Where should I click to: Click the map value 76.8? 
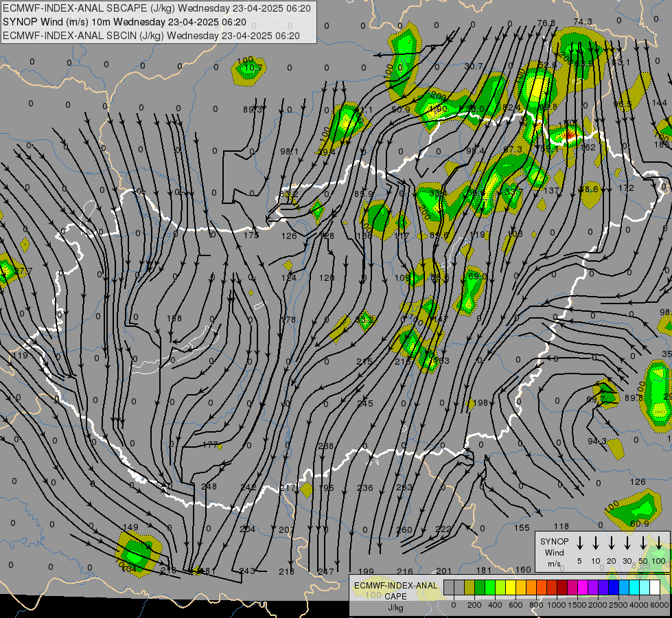click(x=546, y=23)
